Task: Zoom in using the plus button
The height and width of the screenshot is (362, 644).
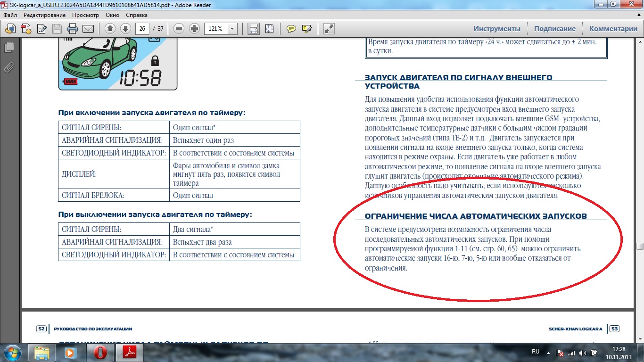Action: [194, 29]
